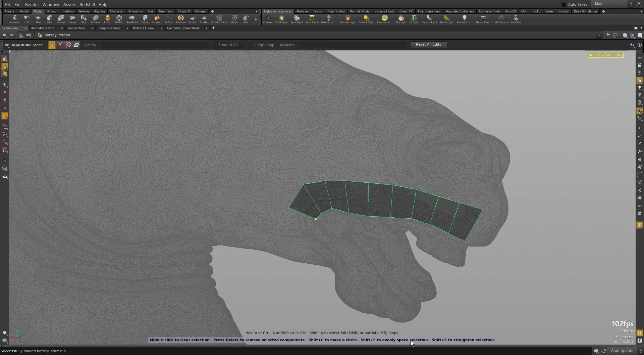The width and height of the screenshot is (644, 355).
Task: Create a Camera from the Lights and Cameras shelf
Action: [268, 19]
